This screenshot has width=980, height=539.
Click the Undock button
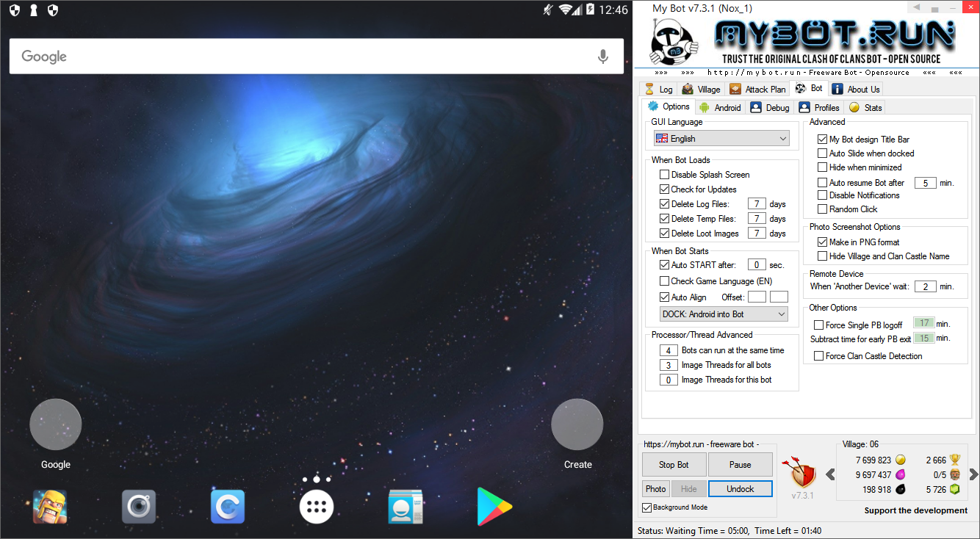[740, 488]
